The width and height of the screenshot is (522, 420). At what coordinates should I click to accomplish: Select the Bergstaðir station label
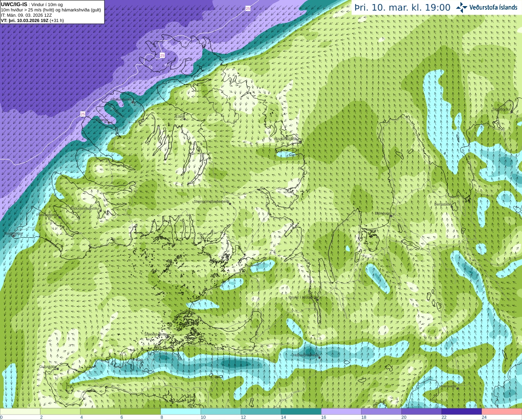(442, 204)
